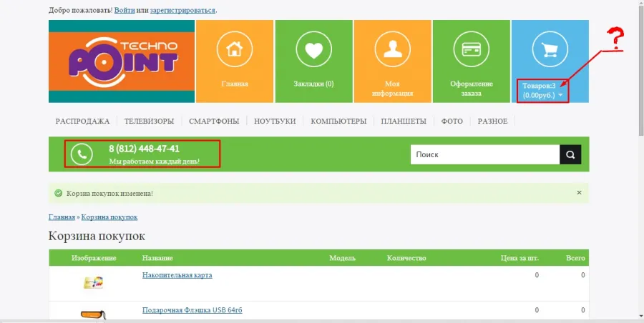Image resolution: width=644 pixels, height=323 pixels.
Task: Click the Корзина покупок breadcrumb link
Action: coord(109,217)
